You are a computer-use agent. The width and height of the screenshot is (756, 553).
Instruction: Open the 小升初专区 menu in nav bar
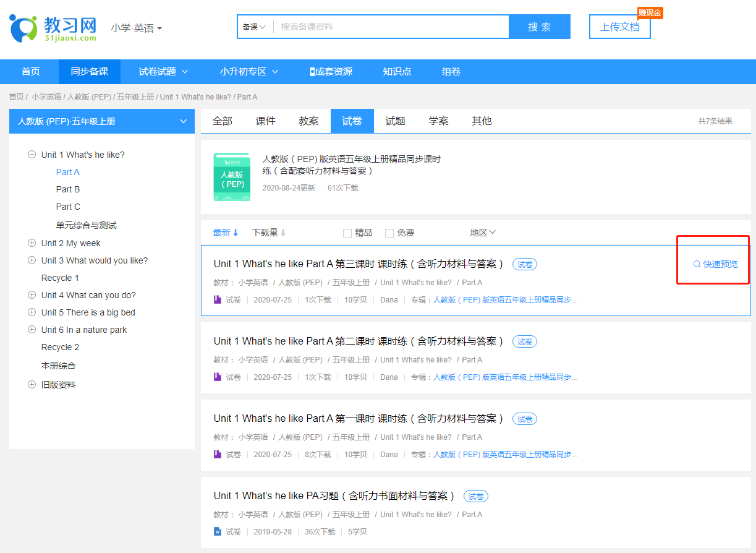249,72
